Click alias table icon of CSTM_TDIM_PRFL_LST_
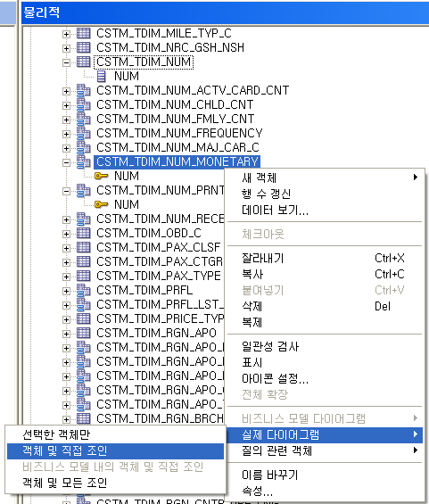 coord(84,304)
